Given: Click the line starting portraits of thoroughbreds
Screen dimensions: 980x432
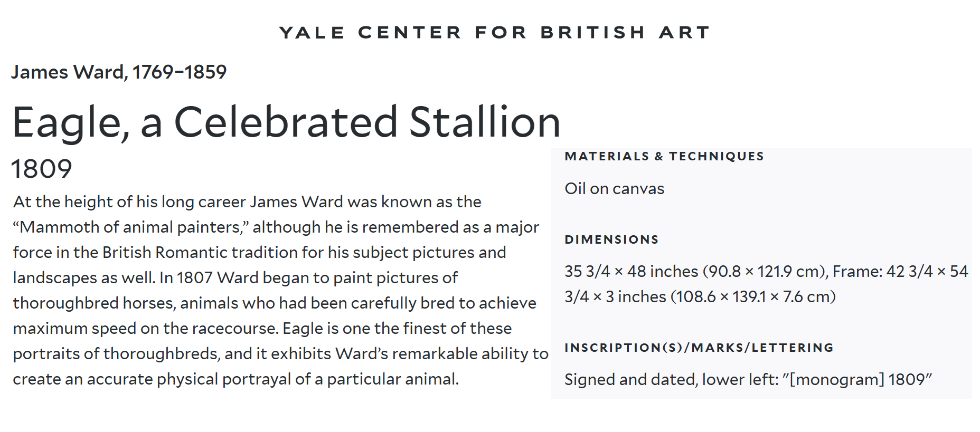Looking at the screenshot, I should click(x=280, y=354).
